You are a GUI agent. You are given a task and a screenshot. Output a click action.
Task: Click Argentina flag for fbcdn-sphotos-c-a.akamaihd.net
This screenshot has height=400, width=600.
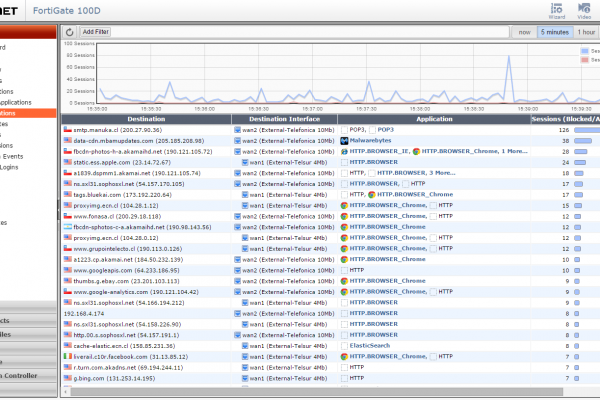pos(68,227)
